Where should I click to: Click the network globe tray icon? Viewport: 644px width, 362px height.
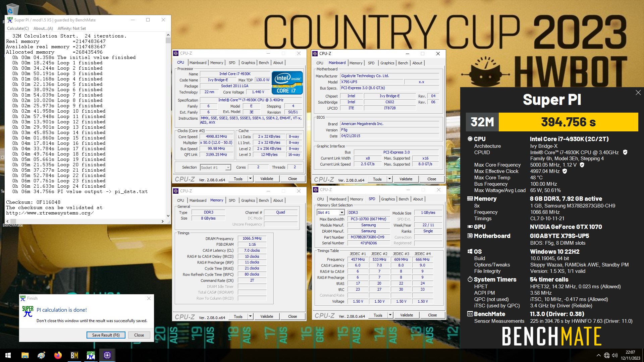point(607,355)
